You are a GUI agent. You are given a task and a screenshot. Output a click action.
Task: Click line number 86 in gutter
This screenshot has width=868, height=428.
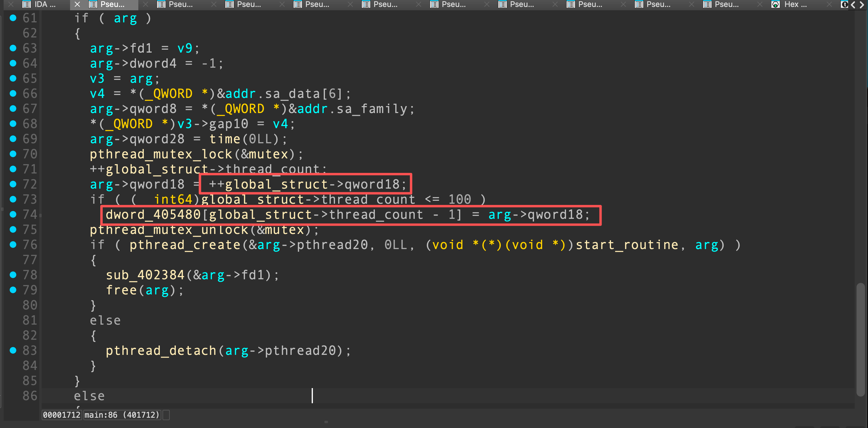coord(30,396)
